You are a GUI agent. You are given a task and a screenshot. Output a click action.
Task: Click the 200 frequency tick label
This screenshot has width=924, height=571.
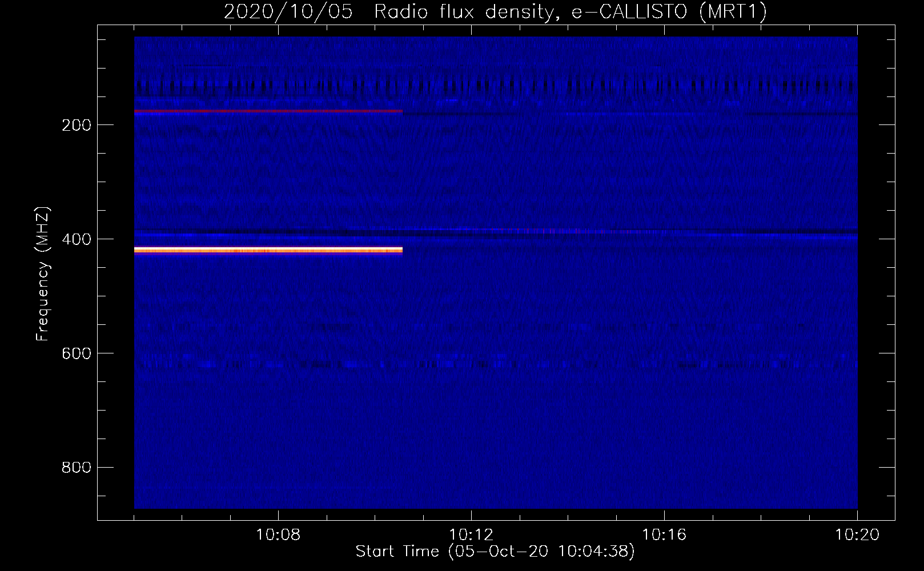point(77,125)
